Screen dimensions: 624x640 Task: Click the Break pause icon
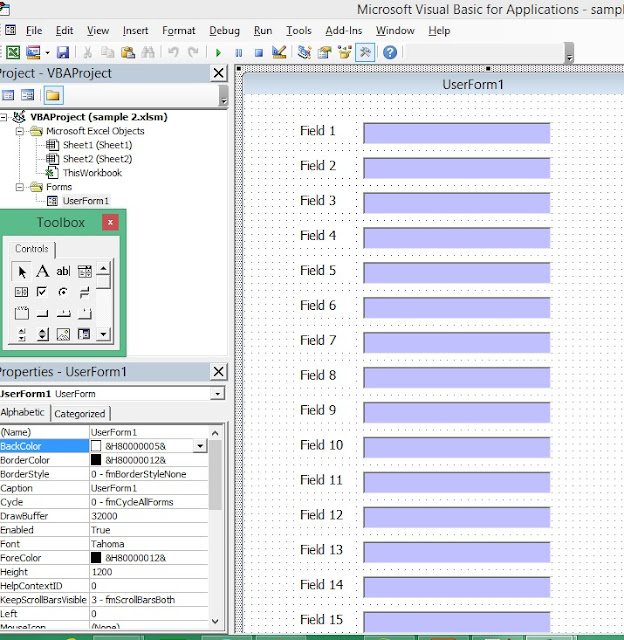click(239, 53)
